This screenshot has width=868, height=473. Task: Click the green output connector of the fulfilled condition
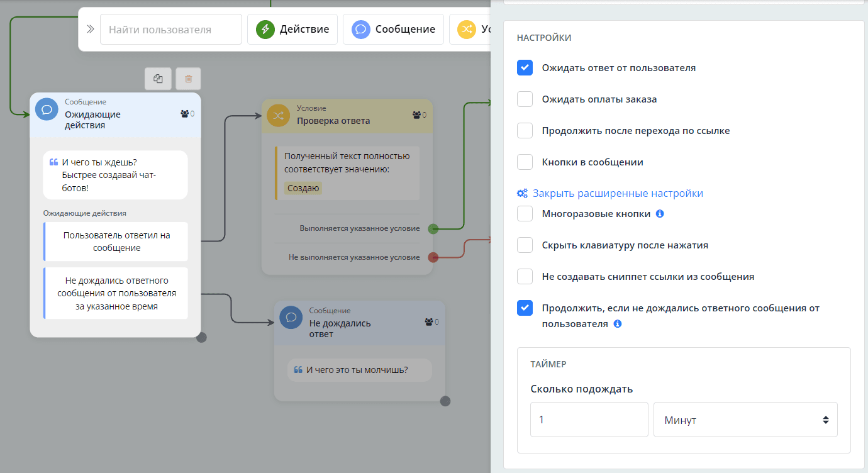tap(433, 229)
